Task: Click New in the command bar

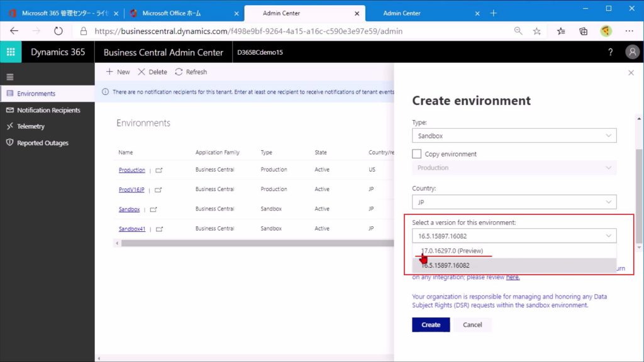Action: [118, 72]
